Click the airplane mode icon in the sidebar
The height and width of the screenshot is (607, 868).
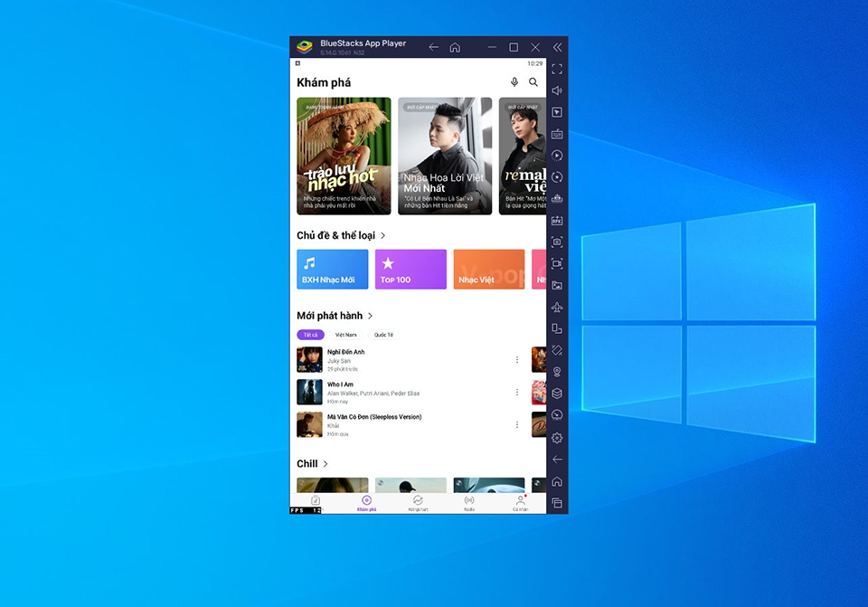[x=557, y=307]
